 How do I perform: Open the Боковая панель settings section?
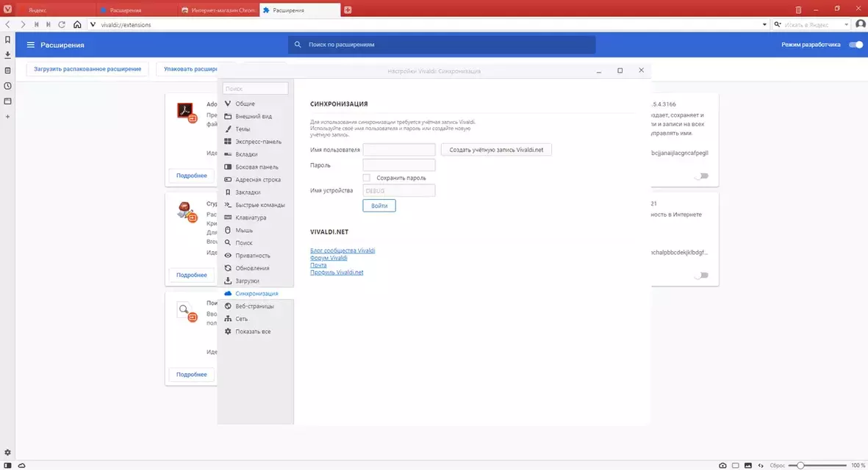point(256,167)
